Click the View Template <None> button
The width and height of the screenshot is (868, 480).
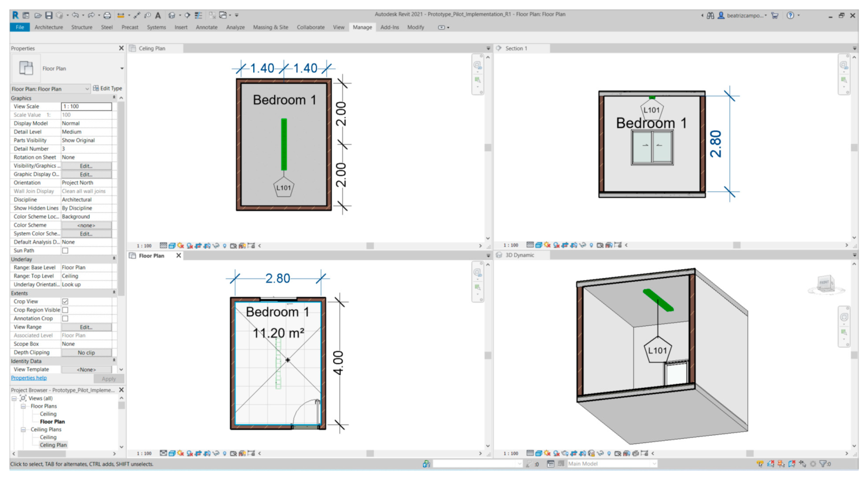click(x=86, y=370)
